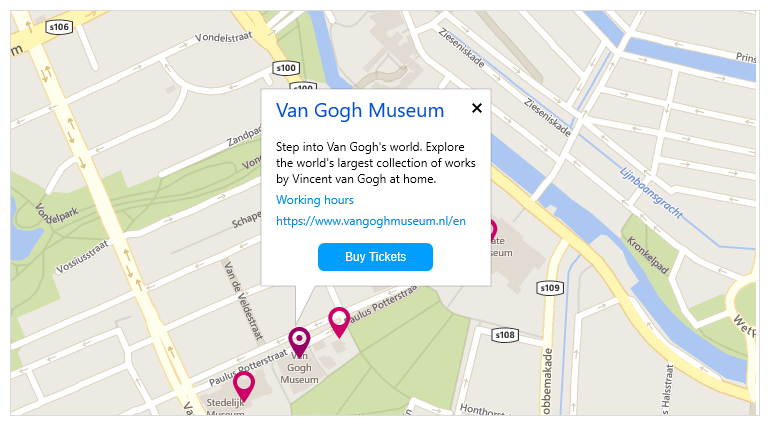Viewport: 770px width, 426px height.
Task: Click the Kronkelpad path label
Action: tap(648, 256)
